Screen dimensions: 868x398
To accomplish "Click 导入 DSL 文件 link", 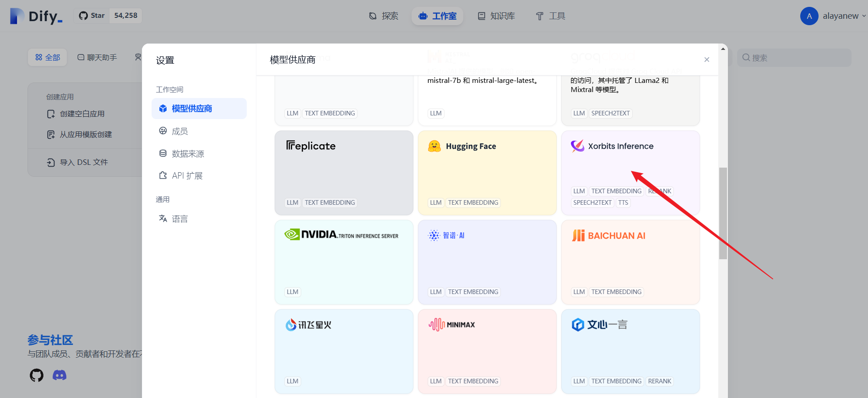I will [x=84, y=163].
